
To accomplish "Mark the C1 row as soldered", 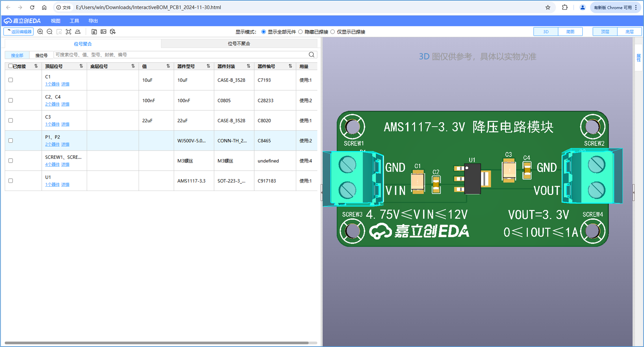I will tap(11, 80).
